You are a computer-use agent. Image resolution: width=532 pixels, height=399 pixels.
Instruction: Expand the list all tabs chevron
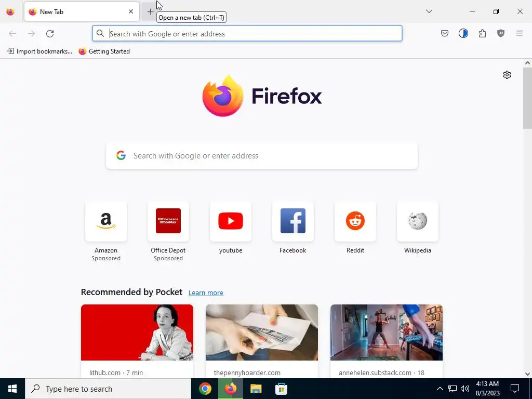429,11
